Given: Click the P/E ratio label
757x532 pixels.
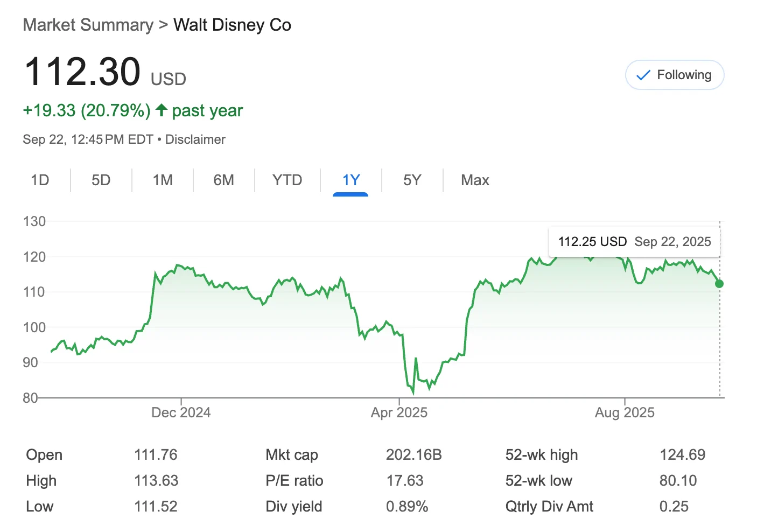Looking at the screenshot, I should (x=295, y=481).
